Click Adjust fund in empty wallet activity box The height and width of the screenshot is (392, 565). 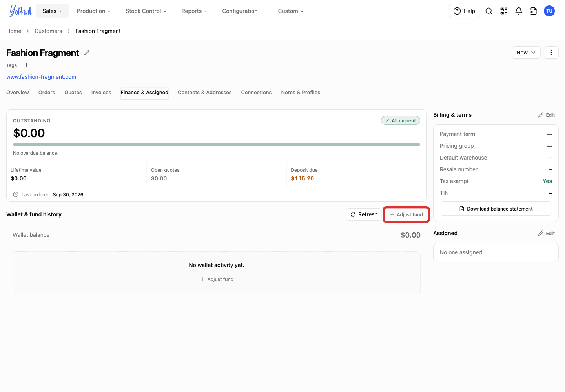click(217, 279)
